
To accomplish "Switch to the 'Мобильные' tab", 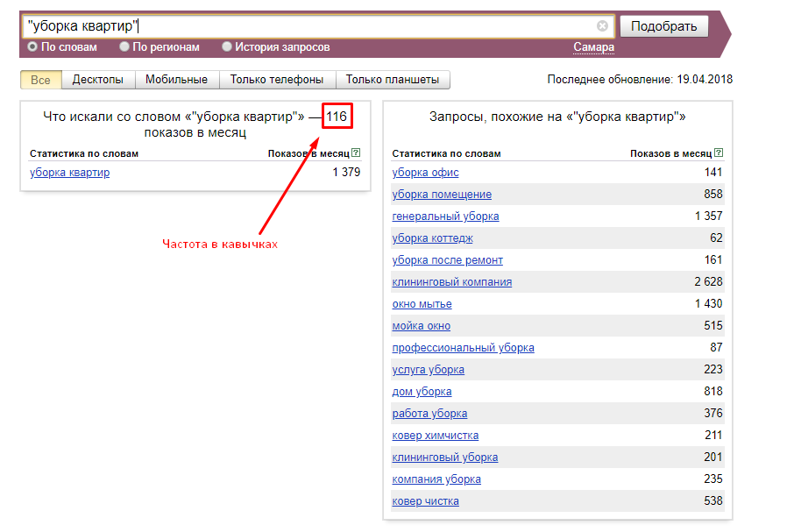I will point(176,80).
